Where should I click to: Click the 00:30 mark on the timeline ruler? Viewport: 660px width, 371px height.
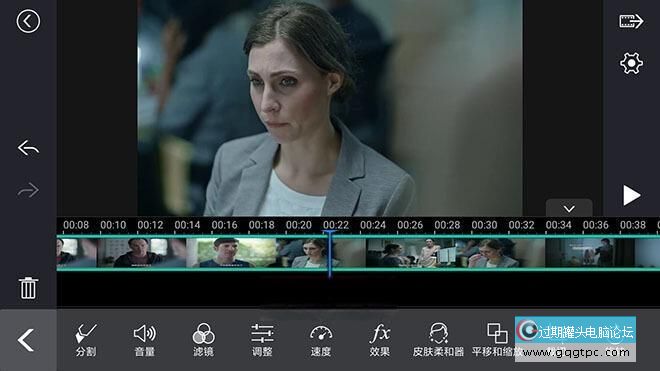pyautogui.click(x=484, y=225)
